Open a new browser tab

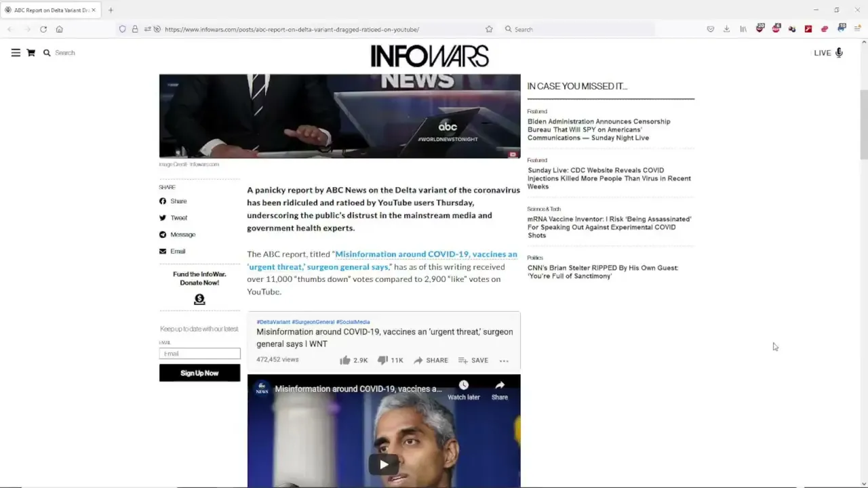coord(111,10)
